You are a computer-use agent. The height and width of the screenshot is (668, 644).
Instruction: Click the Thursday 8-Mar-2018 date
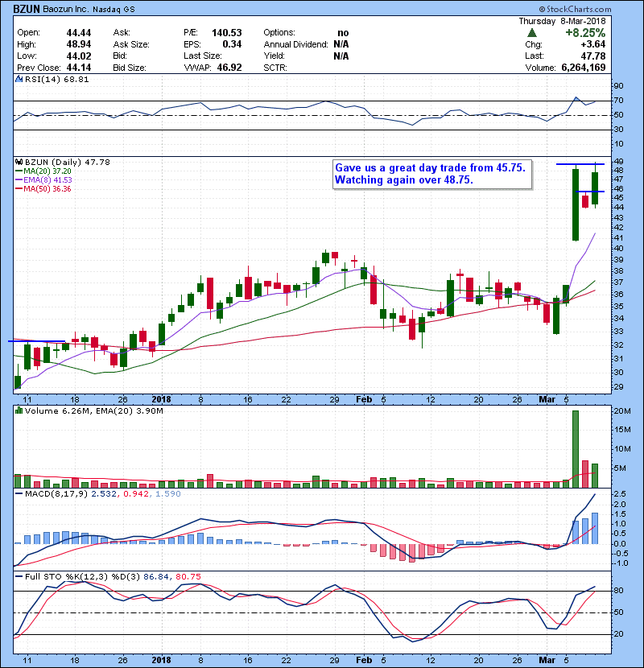click(562, 21)
